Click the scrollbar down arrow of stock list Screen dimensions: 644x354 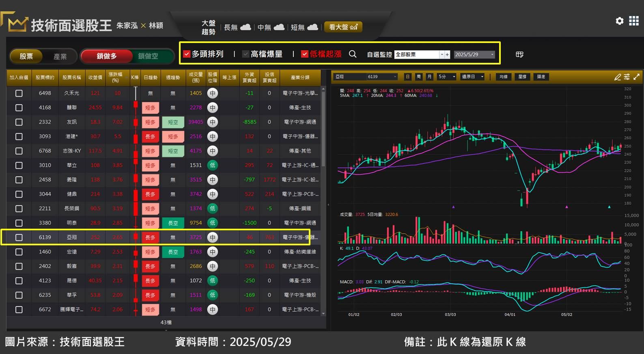coord(323,313)
